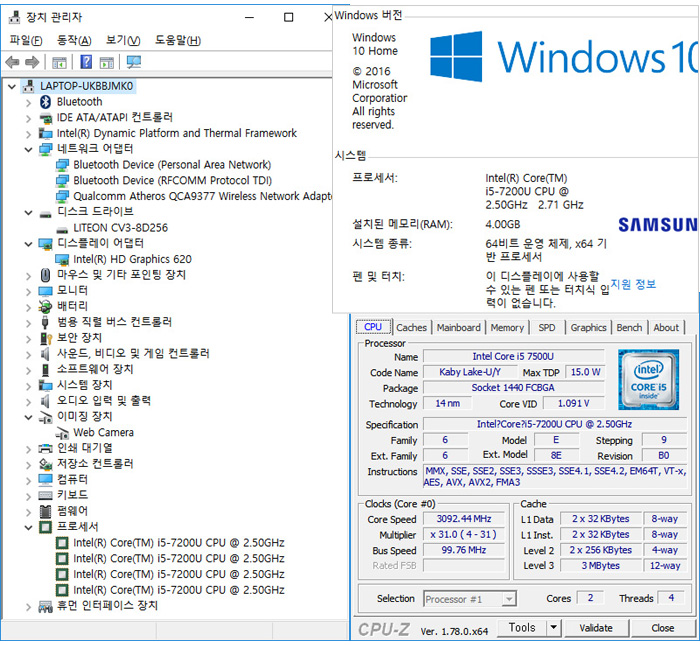The width and height of the screenshot is (700, 645).
Task: Expand the 휴먼 인터페이스 장치 category
Action: [x=29, y=607]
